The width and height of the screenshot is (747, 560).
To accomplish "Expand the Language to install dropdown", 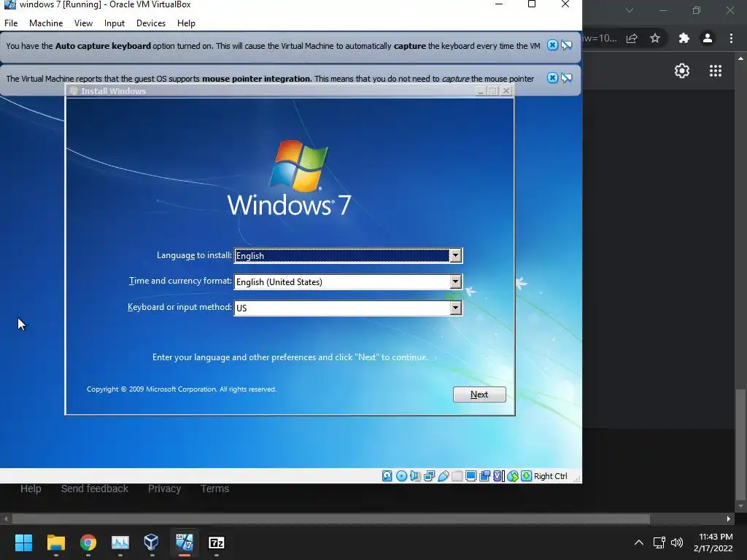I will pyautogui.click(x=455, y=256).
